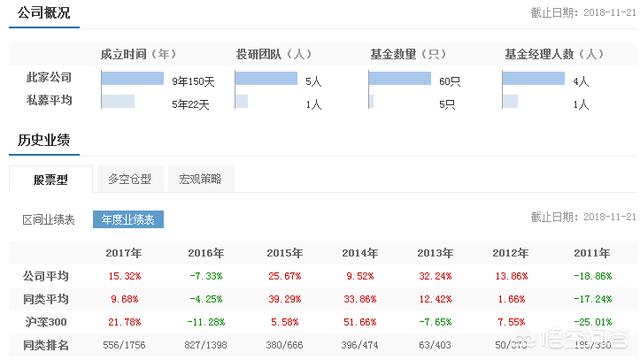Click the 9年150天 value

(193, 82)
